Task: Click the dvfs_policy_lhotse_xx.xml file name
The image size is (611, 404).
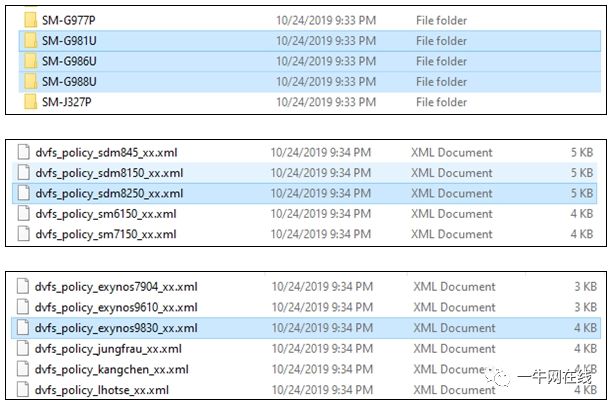Action: [102, 390]
